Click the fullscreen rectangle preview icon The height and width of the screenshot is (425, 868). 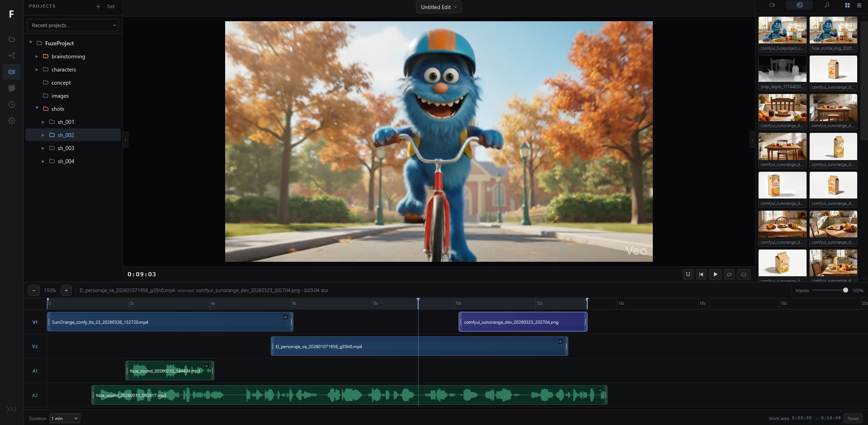pyautogui.click(x=743, y=274)
